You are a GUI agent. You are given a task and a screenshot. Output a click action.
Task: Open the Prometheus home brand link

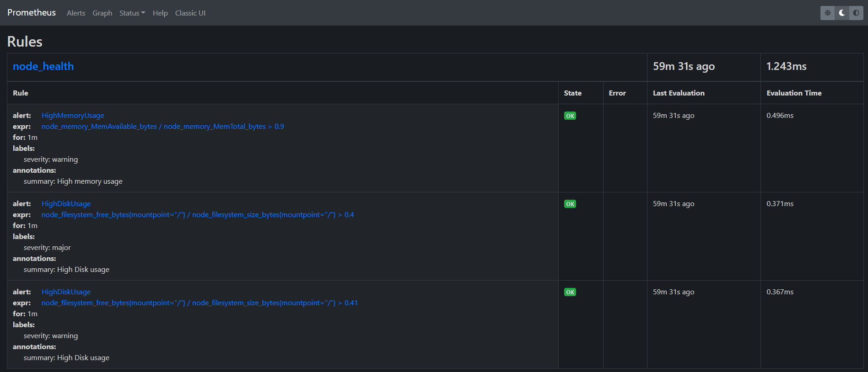(x=32, y=12)
